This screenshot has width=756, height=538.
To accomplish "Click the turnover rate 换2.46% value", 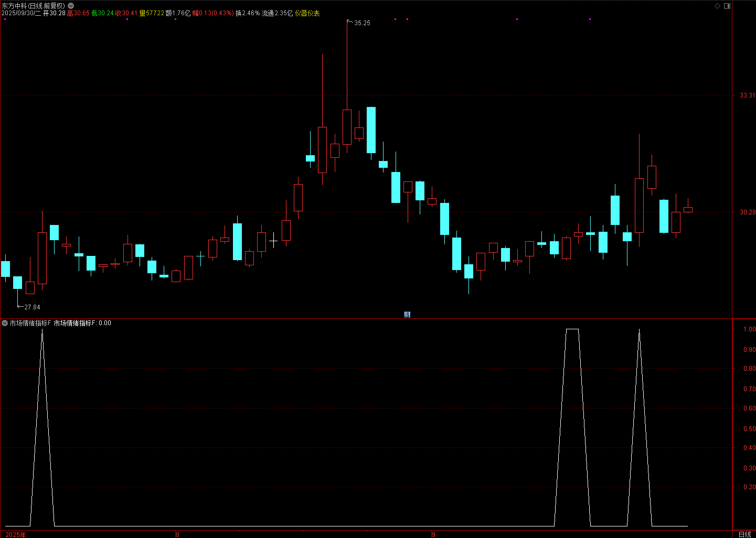I will [248, 13].
